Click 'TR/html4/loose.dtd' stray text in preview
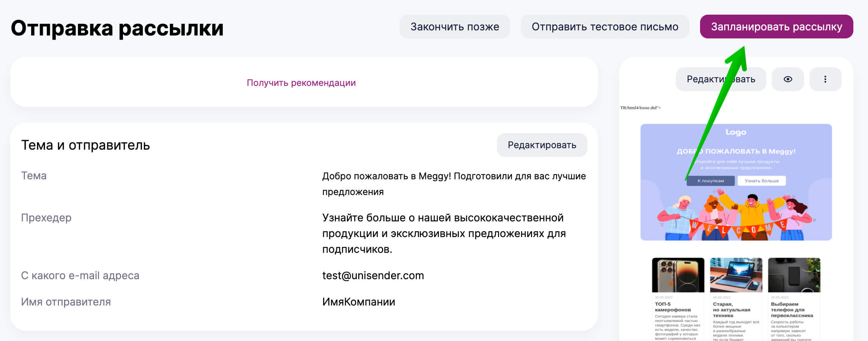This screenshot has height=341, width=868. (x=640, y=108)
